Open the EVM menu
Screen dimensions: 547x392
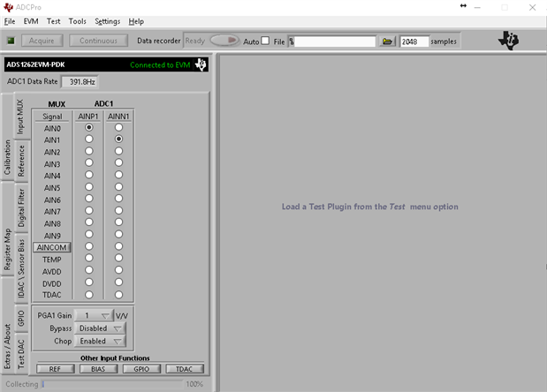click(31, 21)
